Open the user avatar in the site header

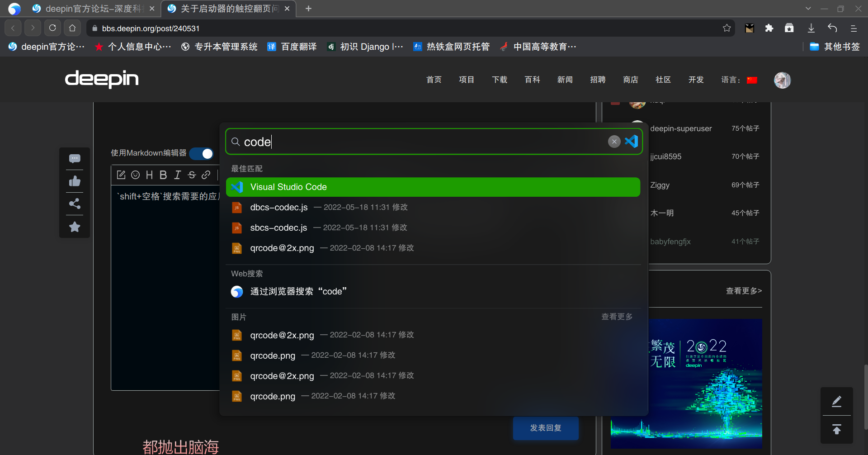782,80
